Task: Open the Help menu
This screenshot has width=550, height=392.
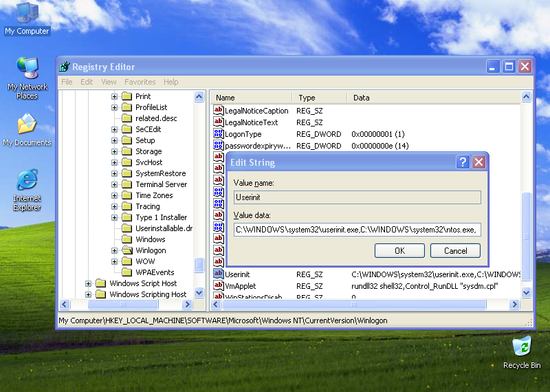Action: pos(170,82)
